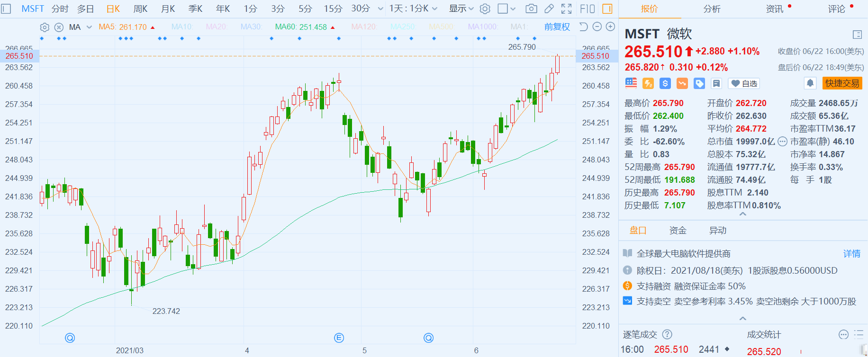Click the screenshot camera icon
Screen dimensions: 868x357
click(532, 9)
